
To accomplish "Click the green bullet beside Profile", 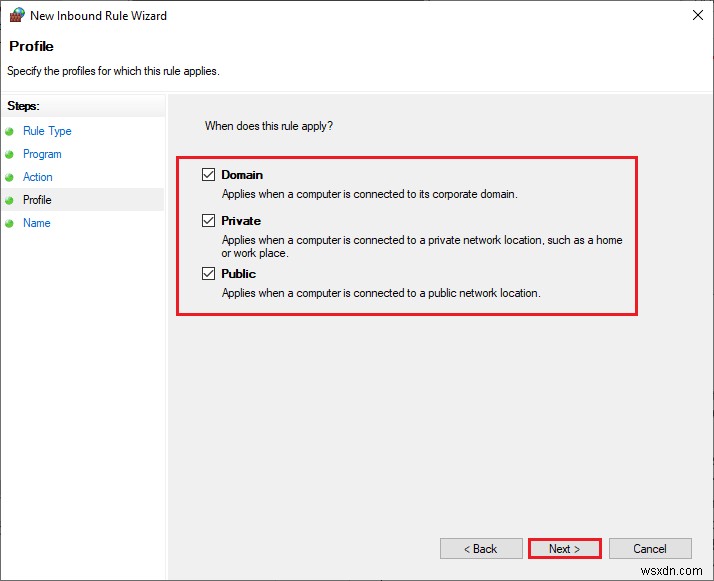I will pyautogui.click(x=10, y=200).
